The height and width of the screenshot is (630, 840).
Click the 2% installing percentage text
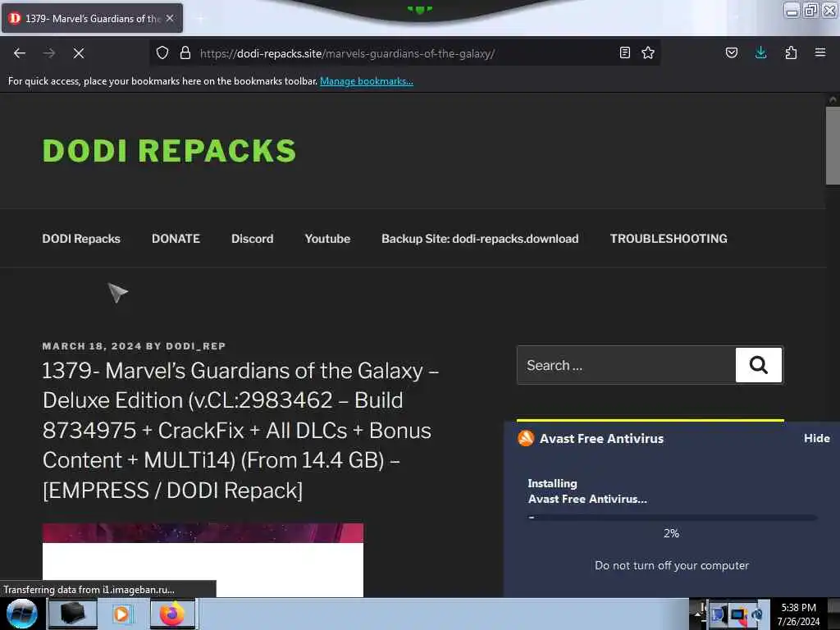pos(671,533)
